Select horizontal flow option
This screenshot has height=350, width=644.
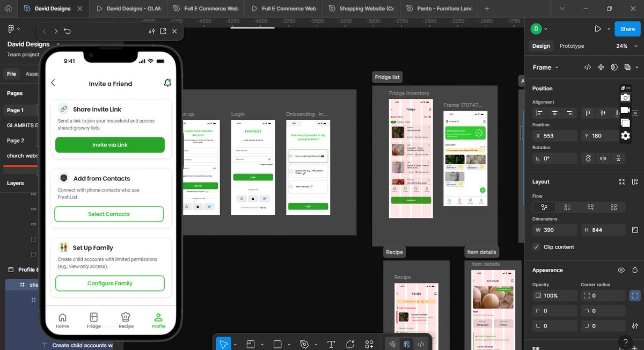[x=590, y=207]
